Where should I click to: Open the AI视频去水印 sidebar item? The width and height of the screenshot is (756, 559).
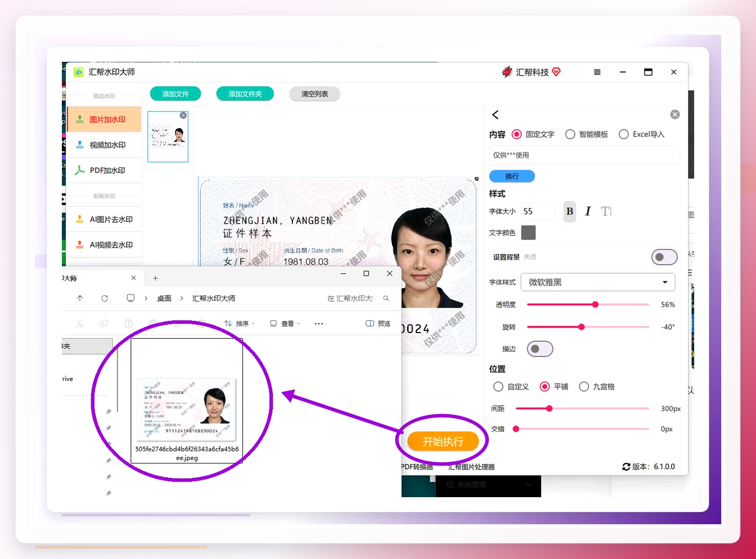coord(104,245)
